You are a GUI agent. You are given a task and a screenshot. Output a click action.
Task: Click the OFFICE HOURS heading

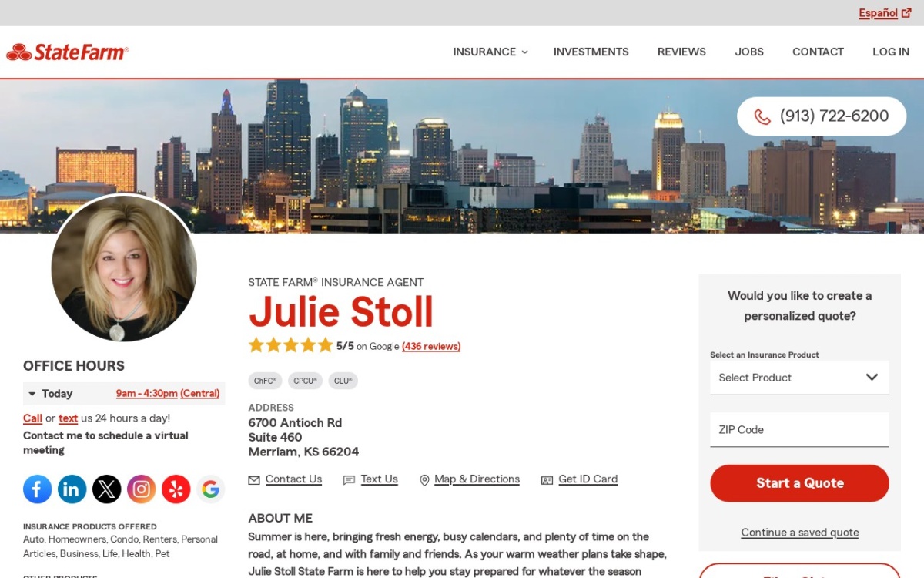(x=74, y=366)
